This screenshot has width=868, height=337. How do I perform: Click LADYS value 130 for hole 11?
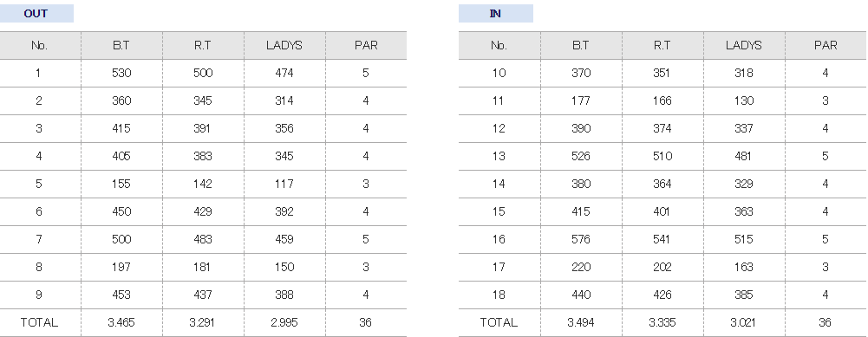tap(743, 100)
